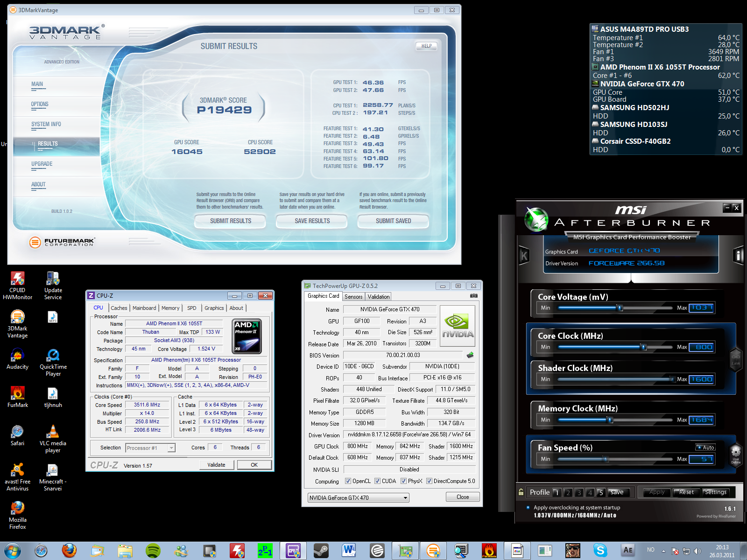Select Graphics tab in CPU-Z
Image resolution: width=747 pixels, height=560 pixels.
point(214,308)
